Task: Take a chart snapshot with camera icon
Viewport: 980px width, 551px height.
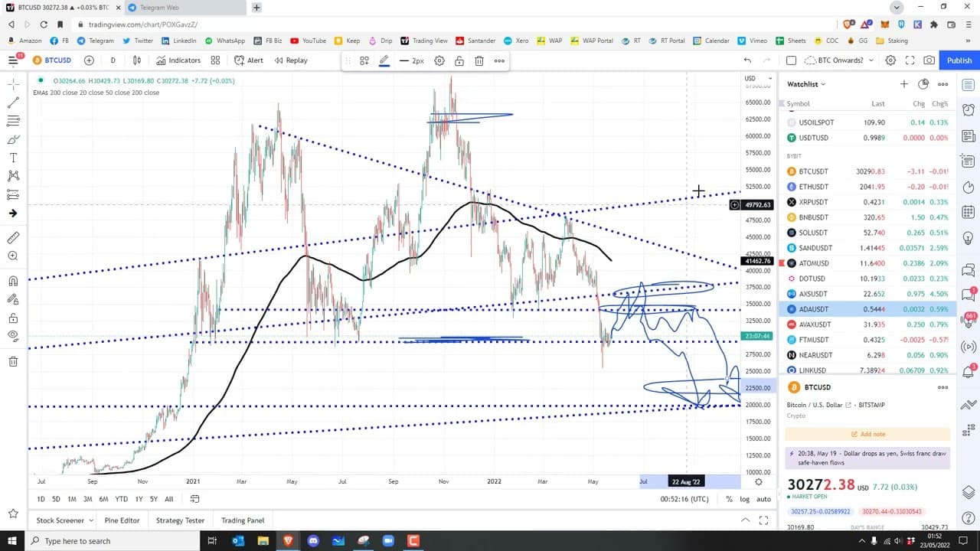Action: 929,60
